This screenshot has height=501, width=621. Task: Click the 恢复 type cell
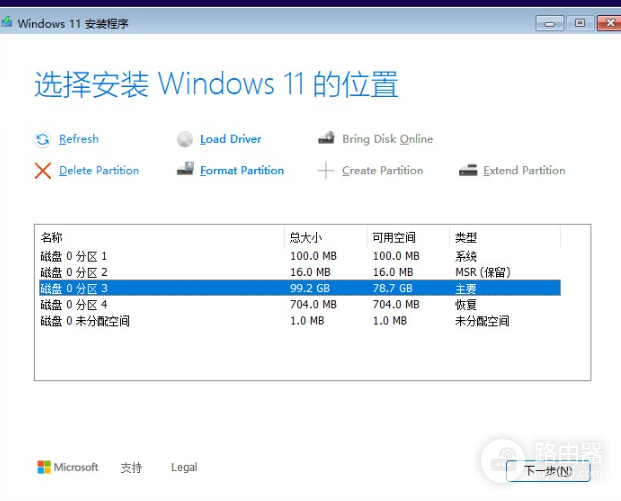[x=466, y=305]
